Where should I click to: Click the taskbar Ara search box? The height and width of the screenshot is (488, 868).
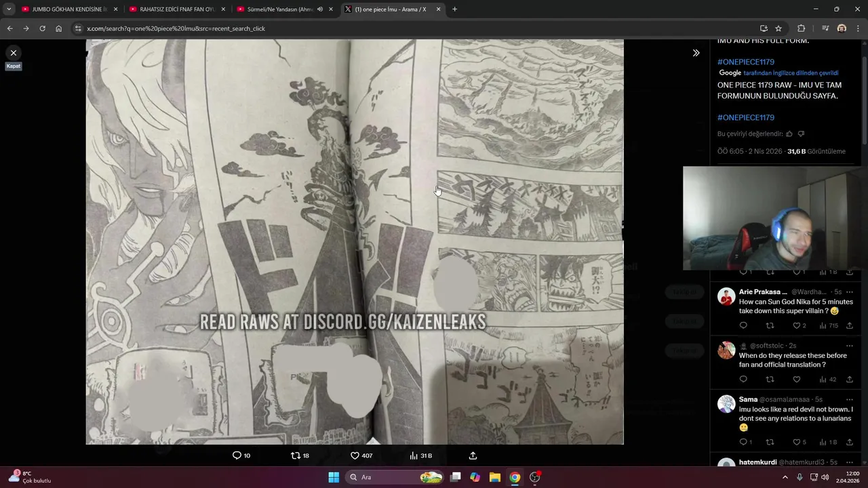pyautogui.click(x=396, y=477)
